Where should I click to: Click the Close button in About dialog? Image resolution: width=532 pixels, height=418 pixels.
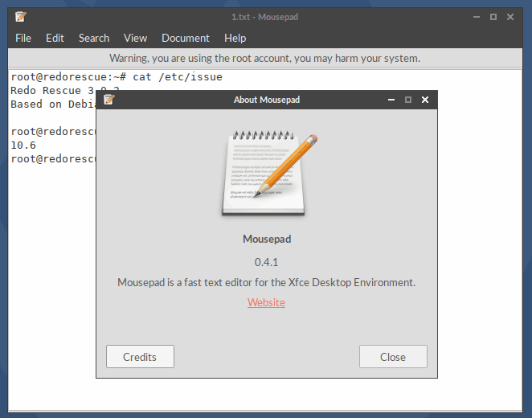(393, 357)
